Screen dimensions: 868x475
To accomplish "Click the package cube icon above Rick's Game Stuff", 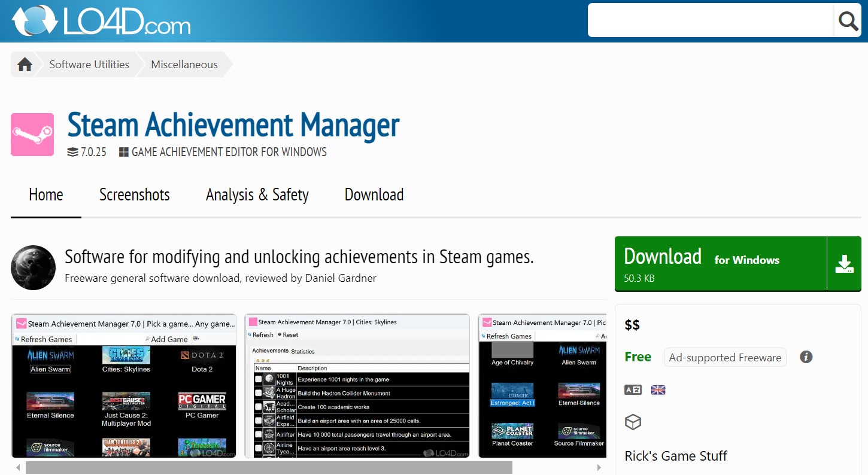I will click(x=633, y=422).
